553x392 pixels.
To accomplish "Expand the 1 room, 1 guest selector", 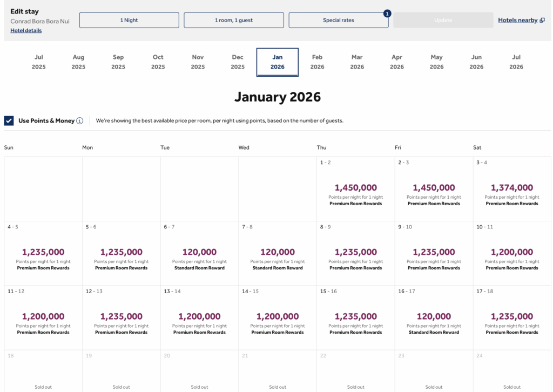I will tap(233, 21).
